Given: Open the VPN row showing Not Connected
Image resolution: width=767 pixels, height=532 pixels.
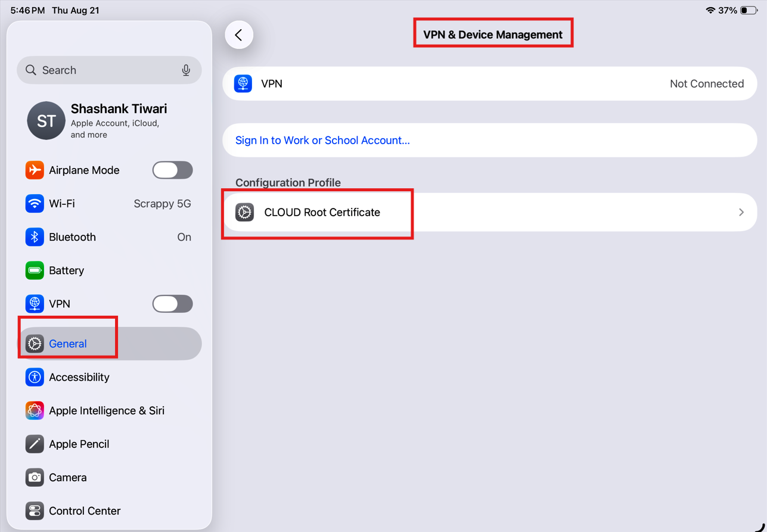Looking at the screenshot, I should pyautogui.click(x=490, y=83).
